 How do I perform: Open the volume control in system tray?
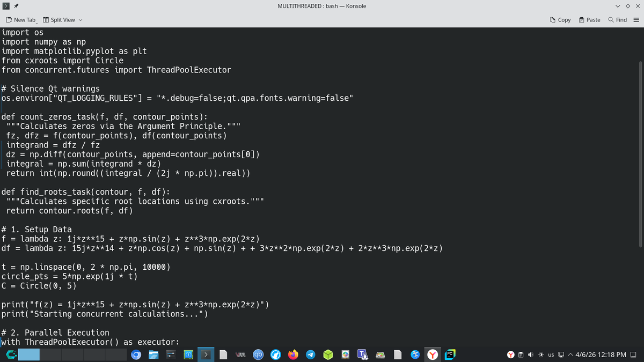[531, 354]
